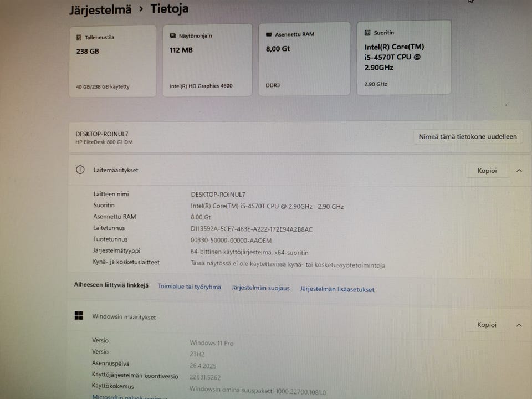Open the Tallennustila 238 GB card

click(x=113, y=61)
